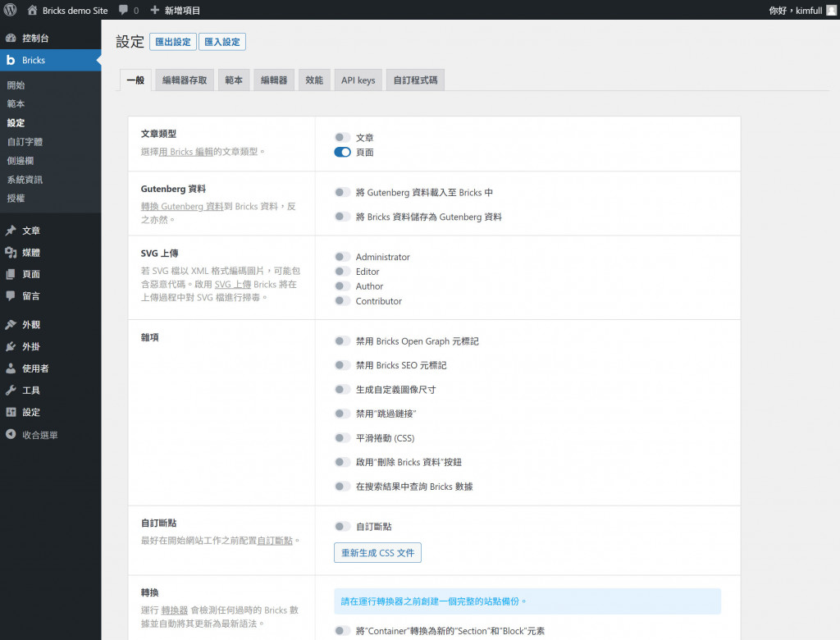Toggle 禁用 Bricks Open Graph 元標記
The image size is (840, 640).
click(x=342, y=341)
